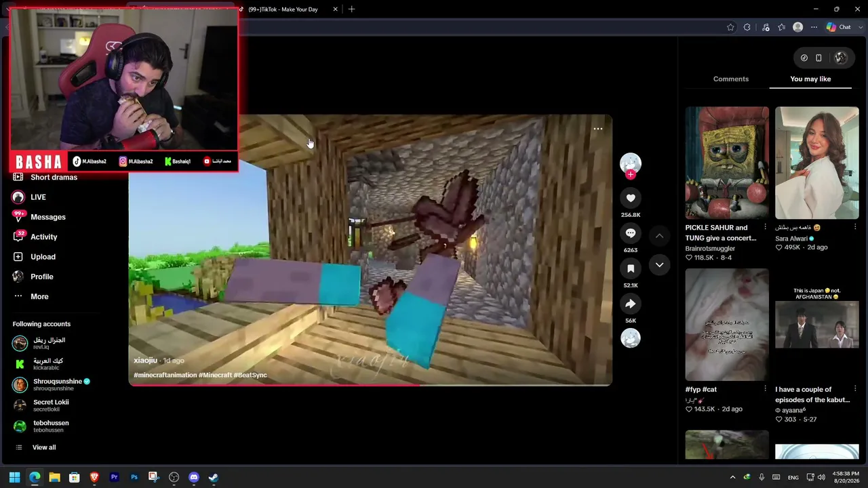Open Discord from the taskbar
Image resolution: width=868 pixels, height=488 pixels.
click(x=194, y=477)
